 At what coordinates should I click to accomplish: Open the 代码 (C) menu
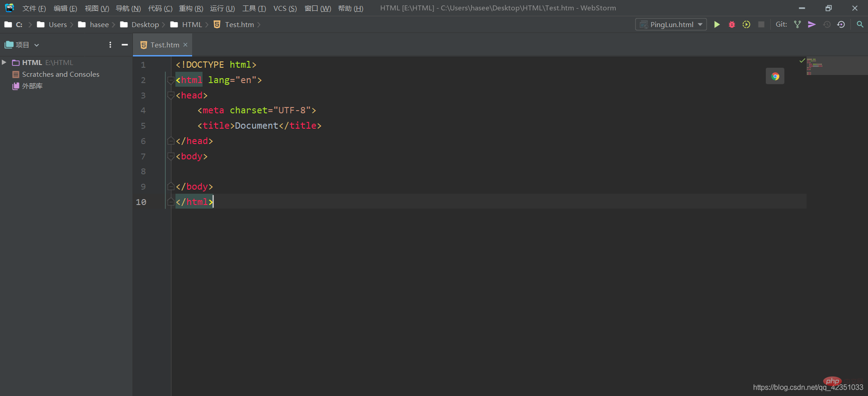point(160,8)
